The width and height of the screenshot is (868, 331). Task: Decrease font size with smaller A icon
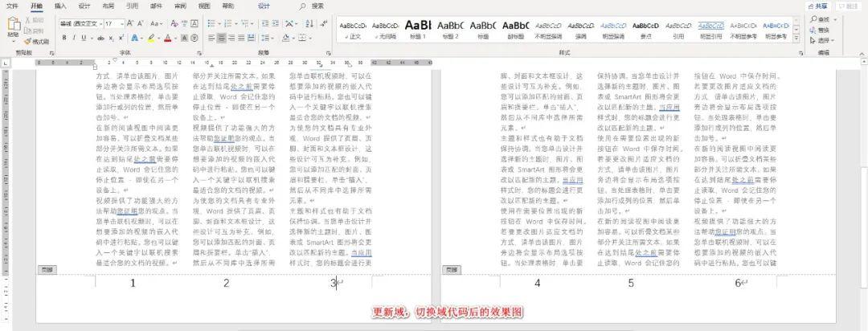click(140, 24)
